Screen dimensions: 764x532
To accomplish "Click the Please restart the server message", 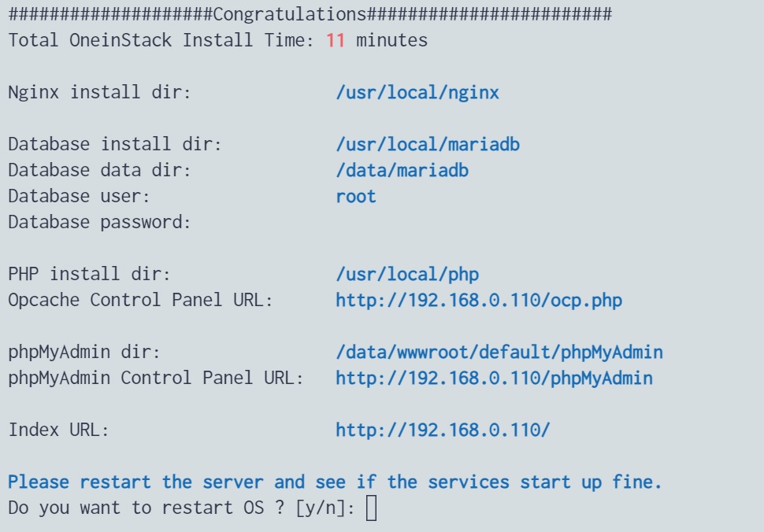I will pyautogui.click(x=335, y=482).
